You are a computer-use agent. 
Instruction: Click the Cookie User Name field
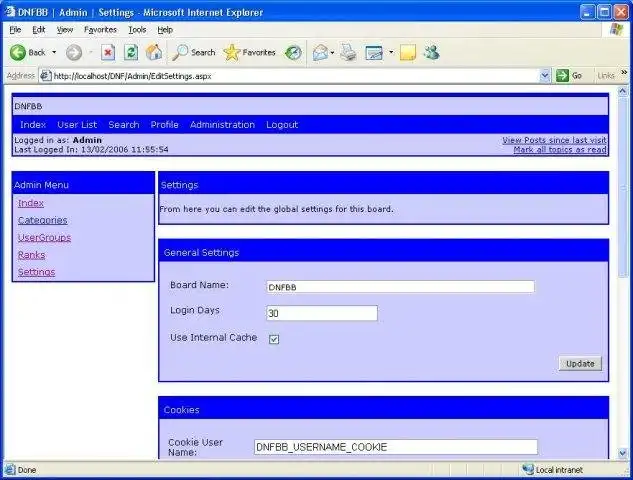point(396,447)
